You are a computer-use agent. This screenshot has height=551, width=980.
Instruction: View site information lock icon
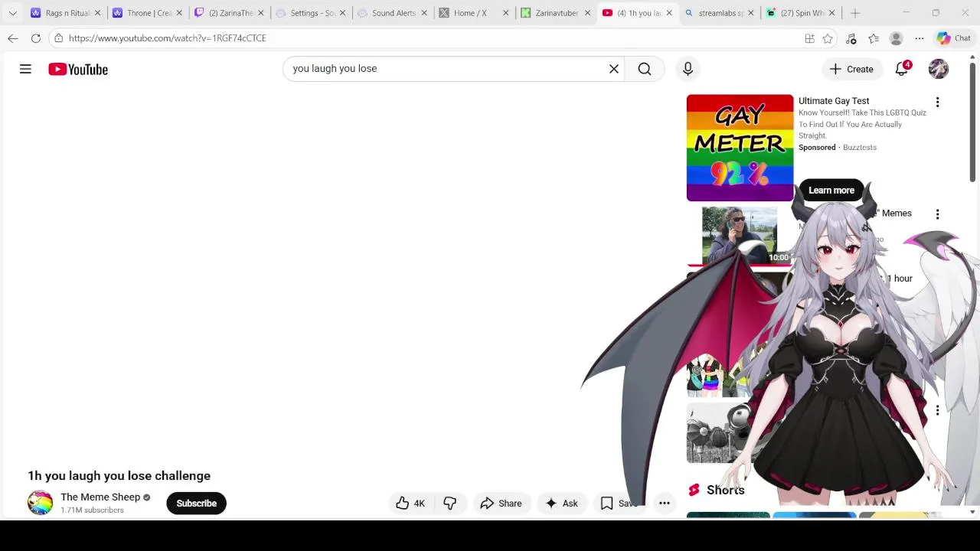pyautogui.click(x=58, y=38)
